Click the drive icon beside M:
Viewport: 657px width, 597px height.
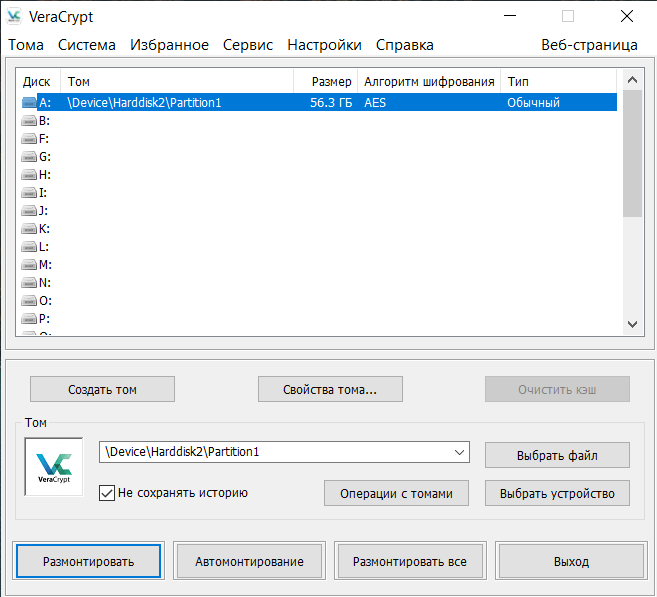point(29,265)
